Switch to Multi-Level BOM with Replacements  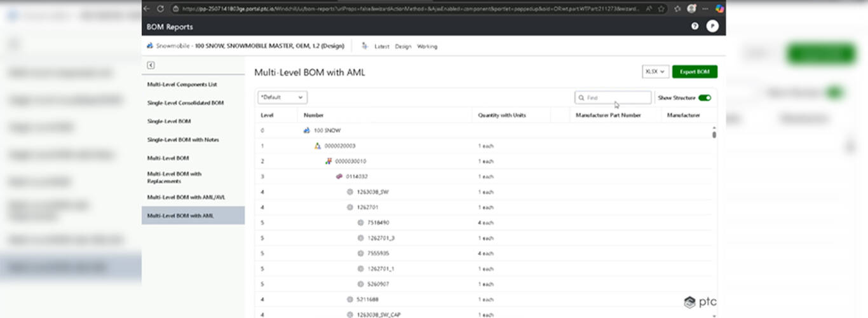(x=175, y=177)
